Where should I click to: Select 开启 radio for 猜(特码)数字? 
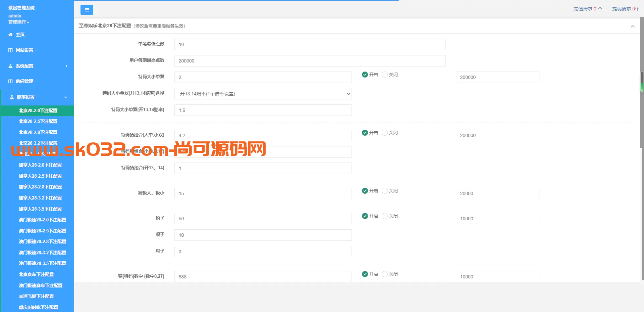[365, 274]
